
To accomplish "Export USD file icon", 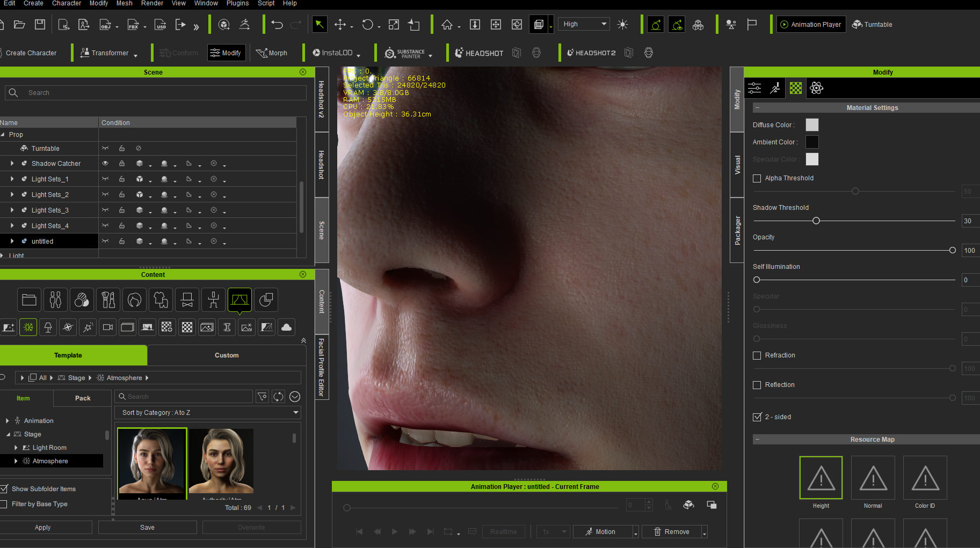I will [x=160, y=25].
